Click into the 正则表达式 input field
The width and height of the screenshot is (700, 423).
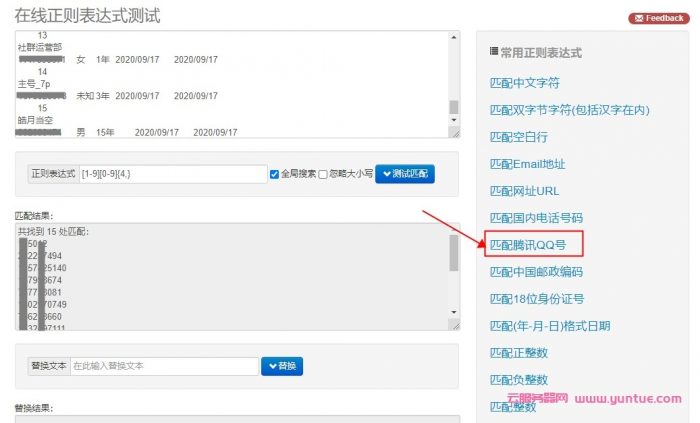point(172,173)
